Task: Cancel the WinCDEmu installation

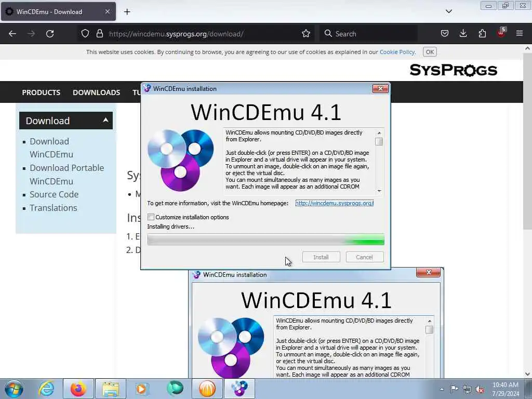Action: tap(364, 257)
